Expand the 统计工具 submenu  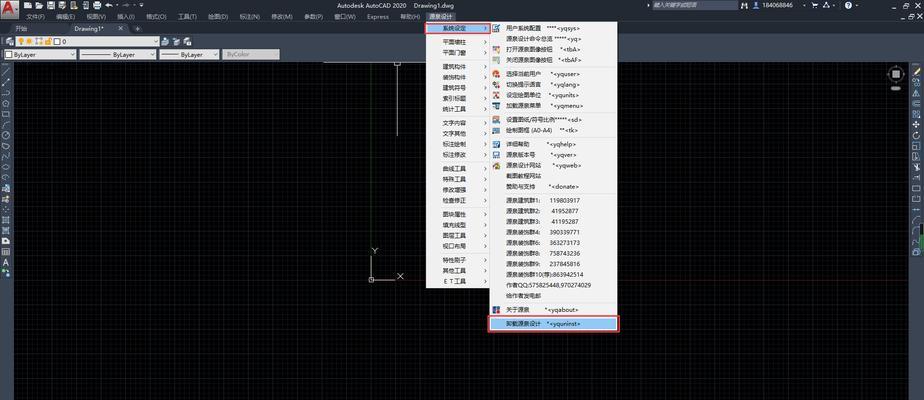click(457, 109)
